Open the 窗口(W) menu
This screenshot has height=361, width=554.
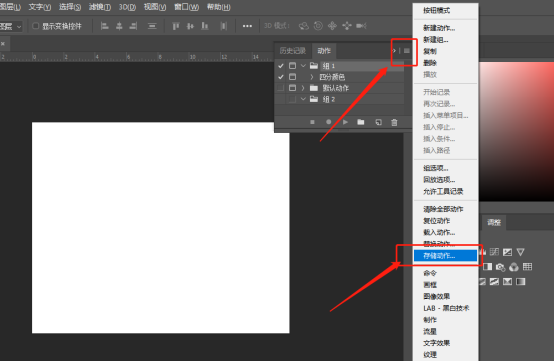pos(186,7)
